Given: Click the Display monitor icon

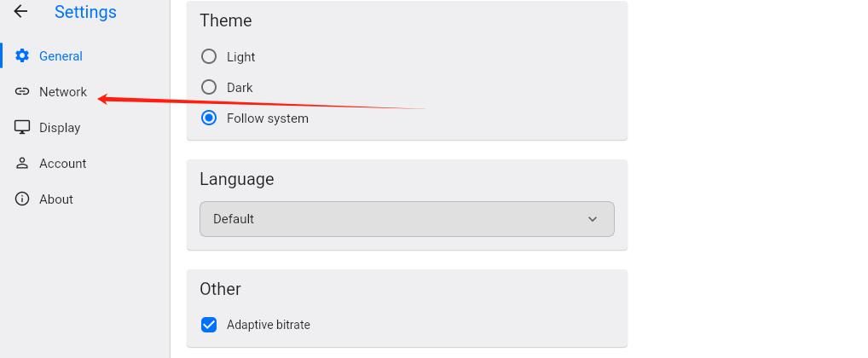Looking at the screenshot, I should 22,128.
